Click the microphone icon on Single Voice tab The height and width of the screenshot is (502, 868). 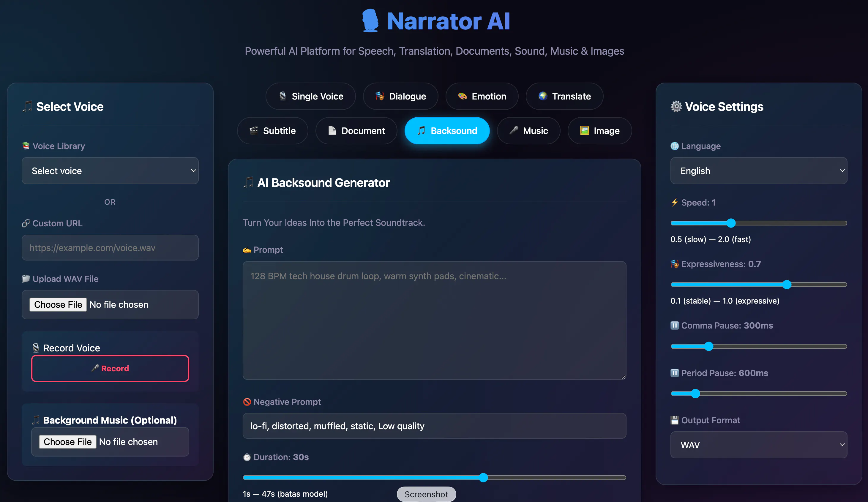(283, 96)
